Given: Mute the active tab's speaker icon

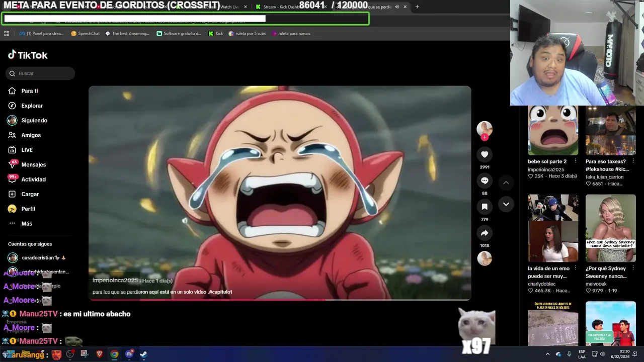Looking at the screenshot, I should point(397,7).
